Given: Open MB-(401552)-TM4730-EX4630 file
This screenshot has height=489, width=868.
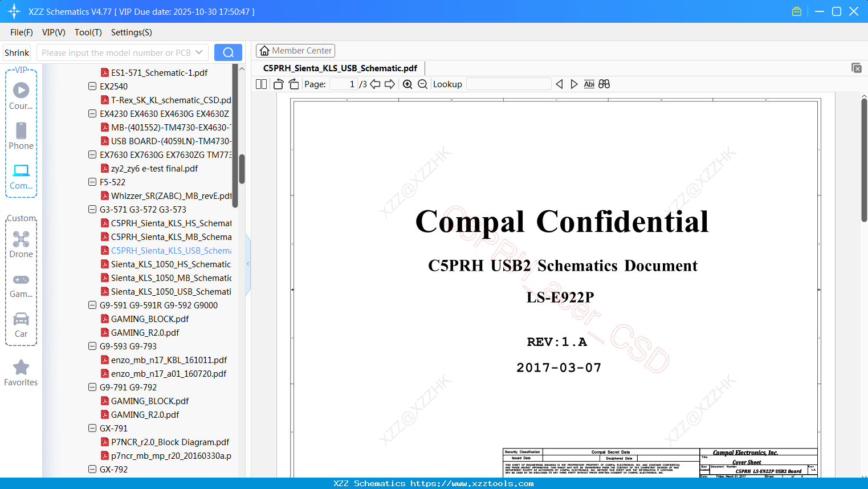Looking at the screenshot, I should click(166, 127).
